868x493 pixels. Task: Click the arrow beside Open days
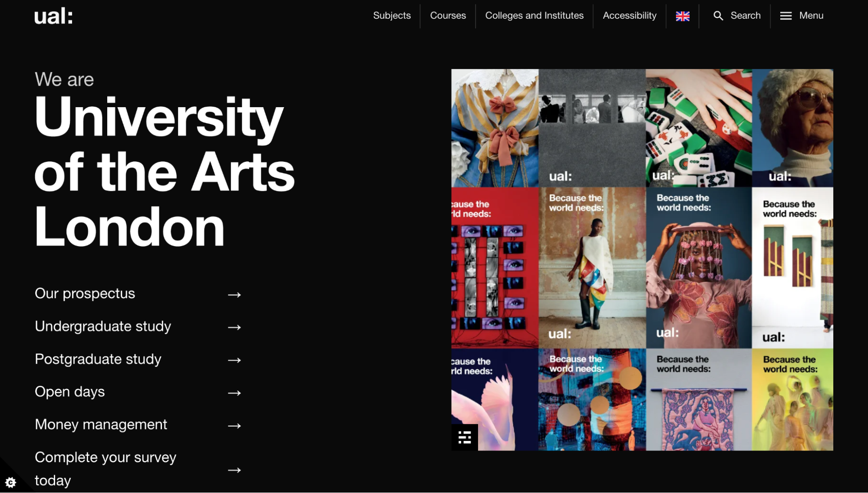[235, 393]
